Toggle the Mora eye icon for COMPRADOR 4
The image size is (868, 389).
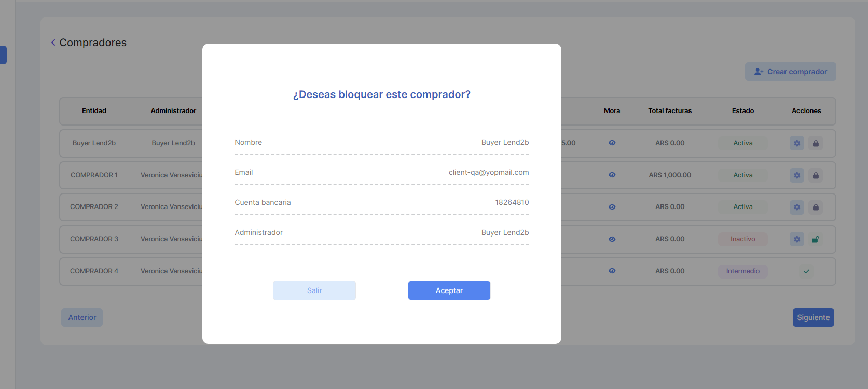coord(612,271)
